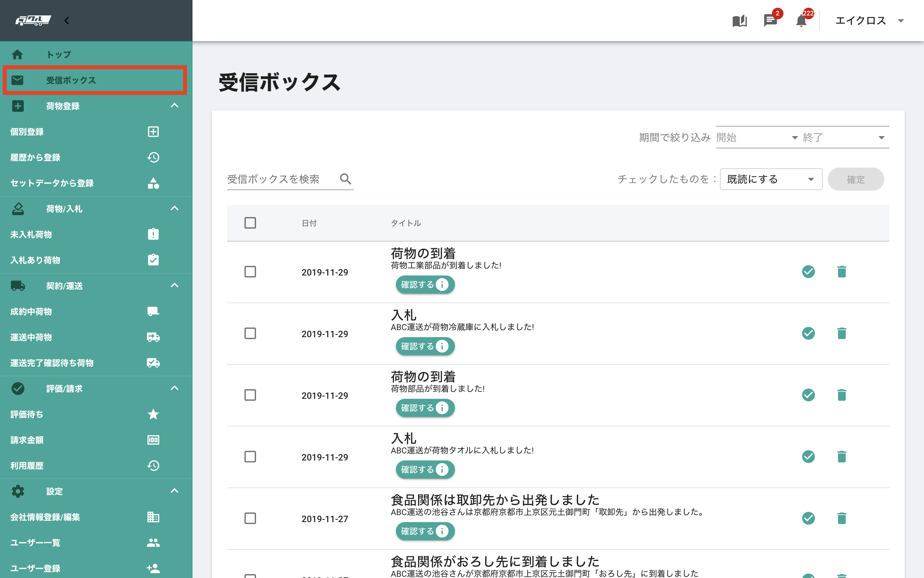Mark 荷物工業部品が到着しました as read with check icon
This screenshot has width=924, height=578.
[x=808, y=272]
